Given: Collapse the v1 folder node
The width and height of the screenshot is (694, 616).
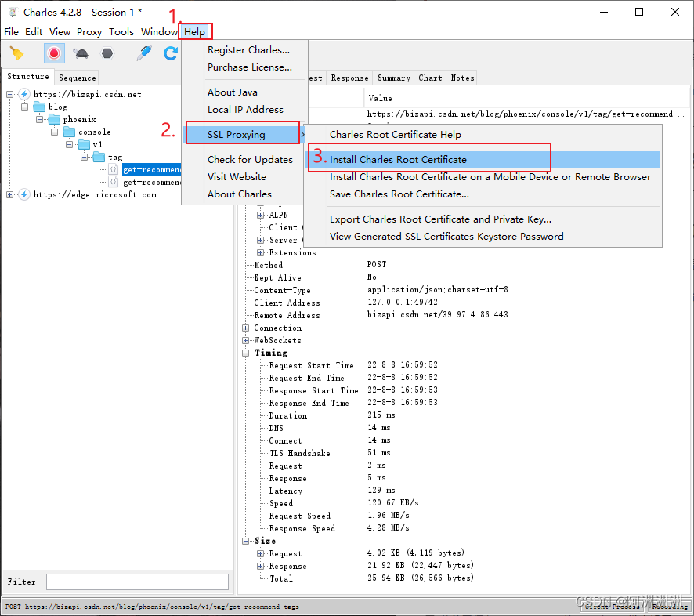Looking at the screenshot, I should (69, 144).
